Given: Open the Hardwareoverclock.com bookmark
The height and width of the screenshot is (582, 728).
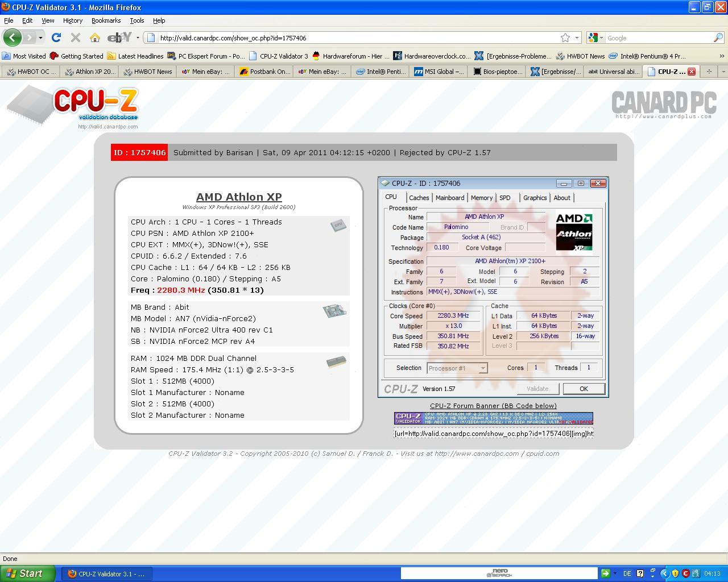Looking at the screenshot, I should click(432, 56).
